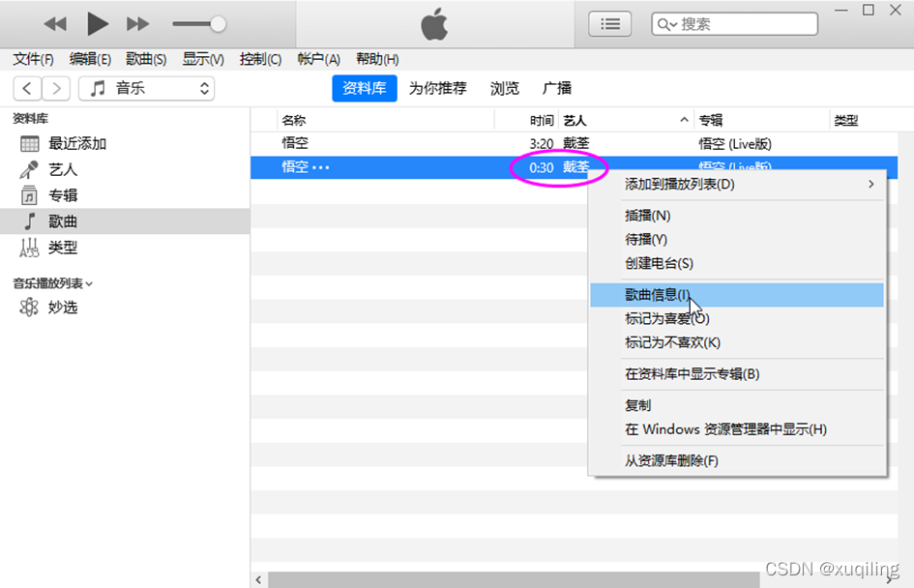Screen dimensions: 914x588
Task: Switch to the 广播 tab
Action: [557, 88]
